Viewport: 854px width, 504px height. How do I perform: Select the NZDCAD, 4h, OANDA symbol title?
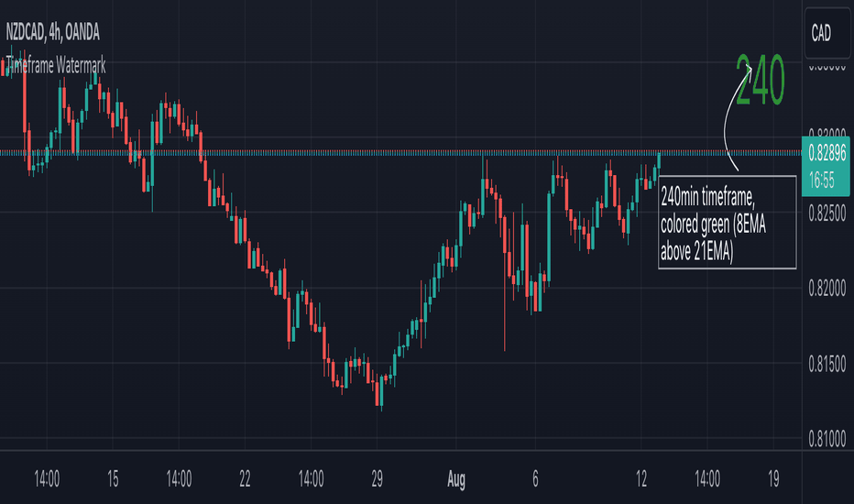(x=53, y=33)
